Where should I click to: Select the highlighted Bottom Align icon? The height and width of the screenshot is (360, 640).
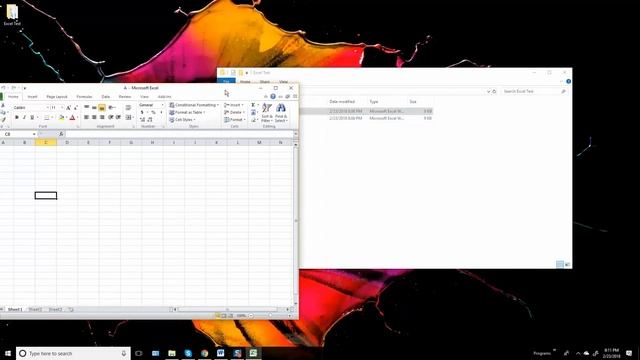pyautogui.click(x=102, y=108)
